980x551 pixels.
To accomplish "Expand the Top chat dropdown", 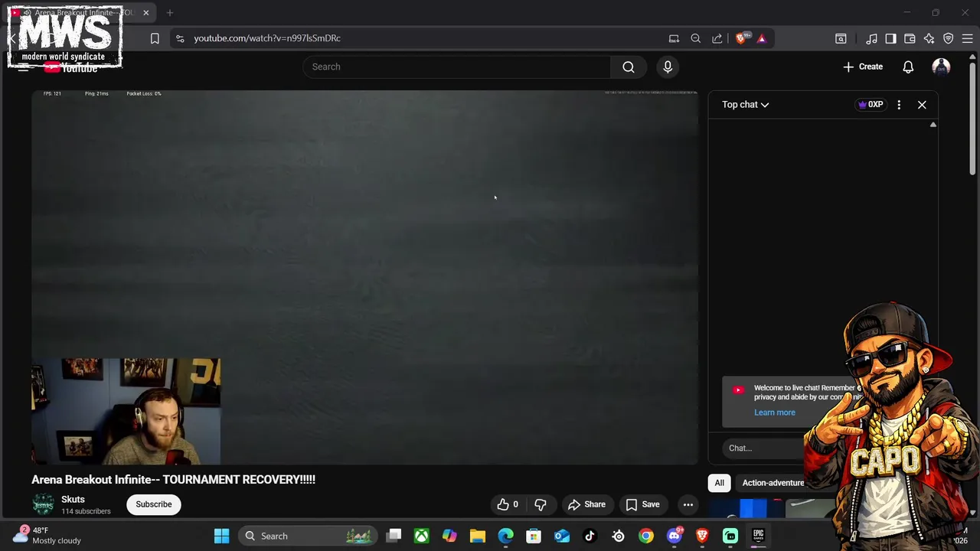I will click(745, 105).
